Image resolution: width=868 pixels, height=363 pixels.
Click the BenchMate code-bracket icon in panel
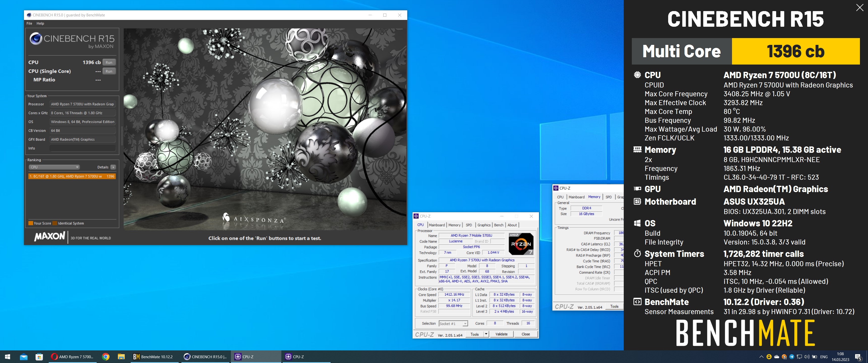point(637,301)
